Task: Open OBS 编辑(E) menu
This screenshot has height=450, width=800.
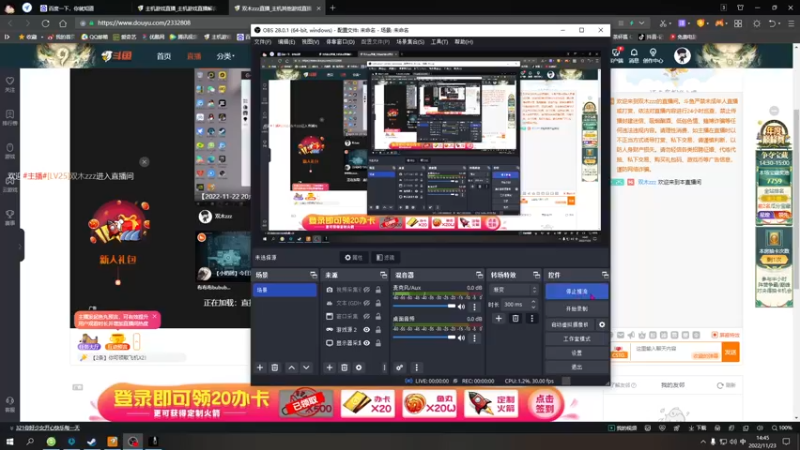Action: point(286,42)
